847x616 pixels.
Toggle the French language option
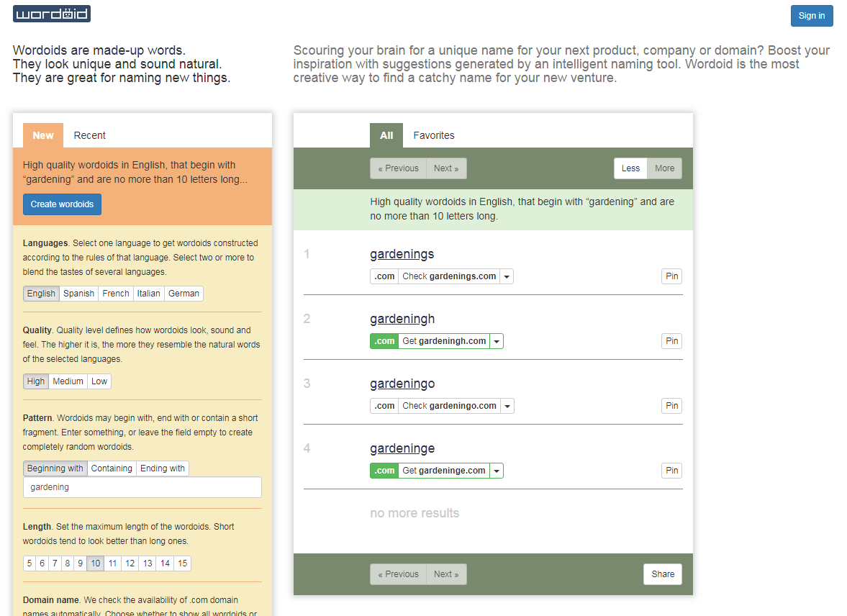coord(115,293)
